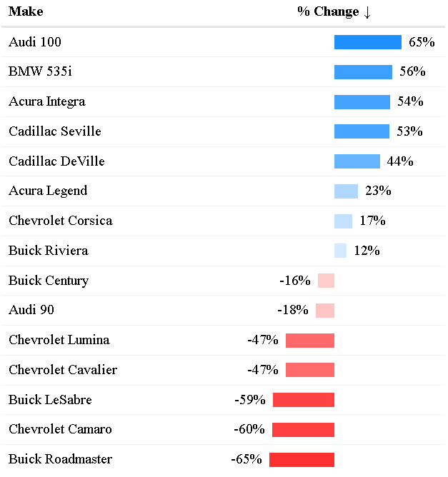
Task: Sort by the % Change column header
Action: (x=328, y=11)
